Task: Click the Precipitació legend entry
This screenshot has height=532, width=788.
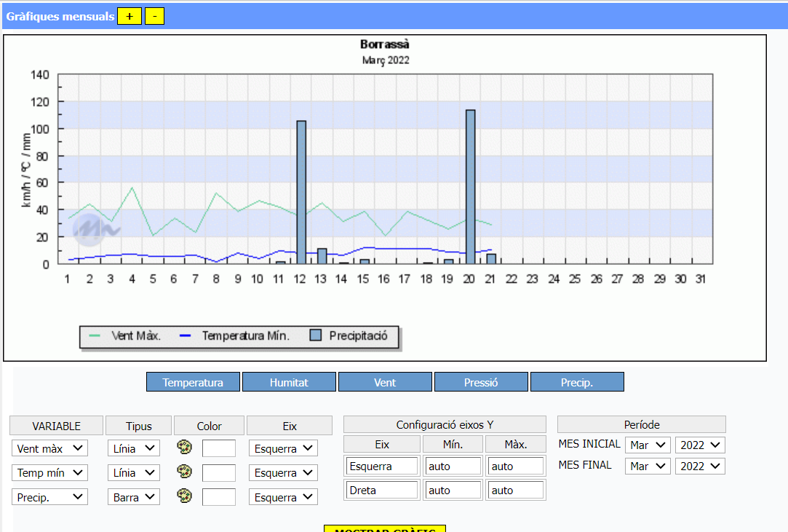Action: pos(349,336)
